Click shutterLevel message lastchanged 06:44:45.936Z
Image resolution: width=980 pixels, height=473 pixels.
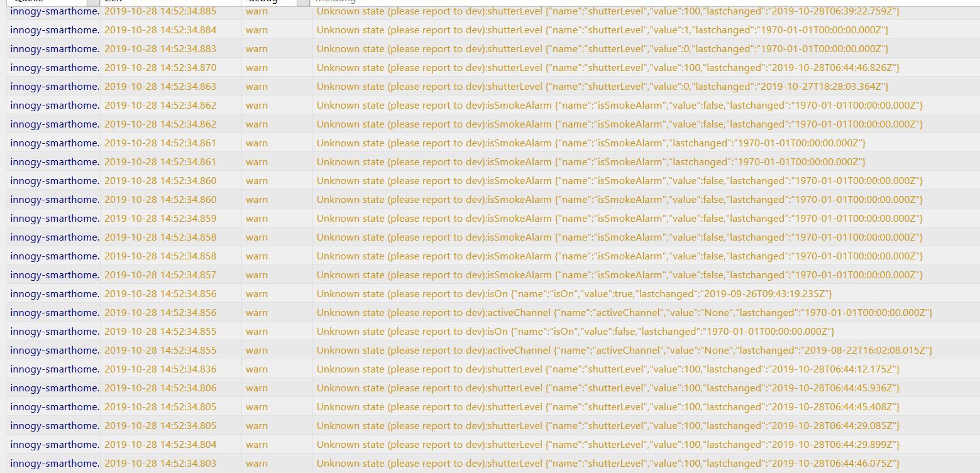pyautogui.click(x=608, y=388)
